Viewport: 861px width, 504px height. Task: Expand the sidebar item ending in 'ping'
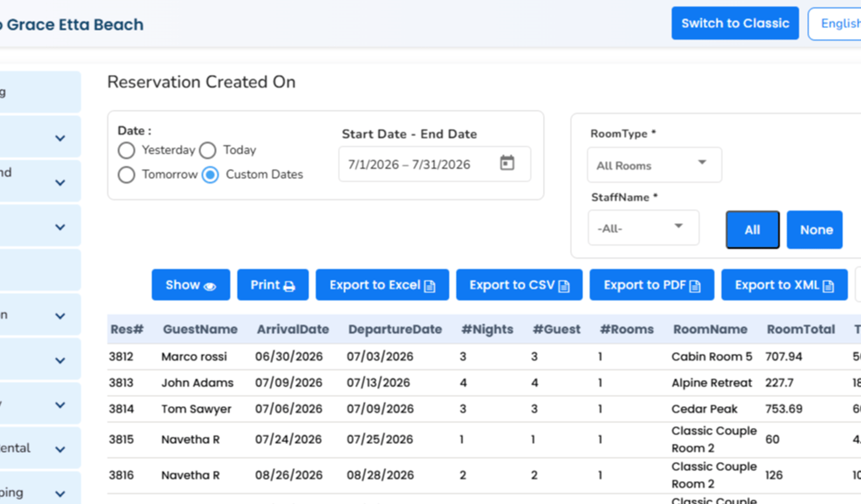coord(60,493)
